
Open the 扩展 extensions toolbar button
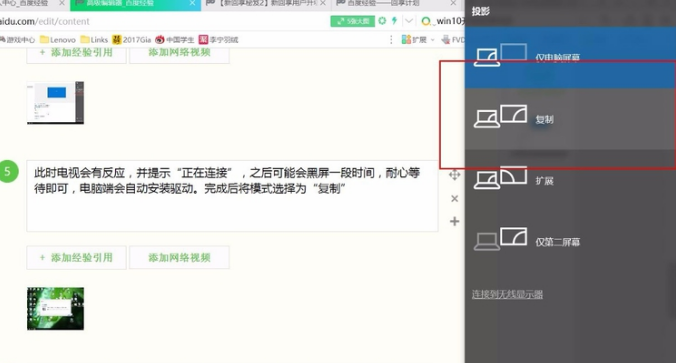(414, 40)
